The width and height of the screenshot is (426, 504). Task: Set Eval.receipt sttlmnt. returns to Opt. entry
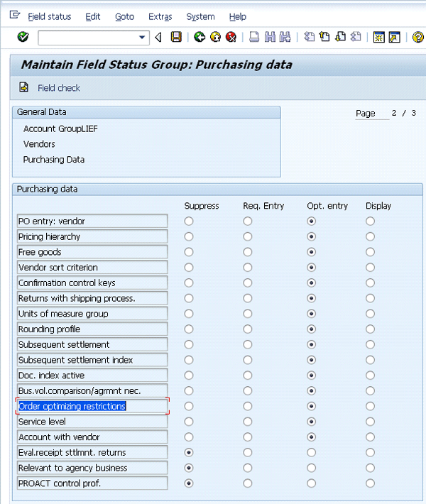(x=311, y=453)
